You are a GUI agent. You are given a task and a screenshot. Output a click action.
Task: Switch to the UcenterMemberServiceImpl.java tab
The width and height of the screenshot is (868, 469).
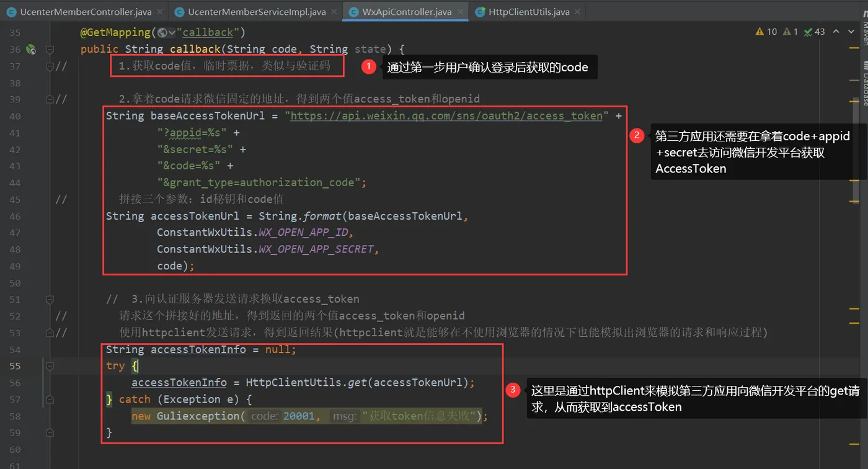(x=257, y=11)
